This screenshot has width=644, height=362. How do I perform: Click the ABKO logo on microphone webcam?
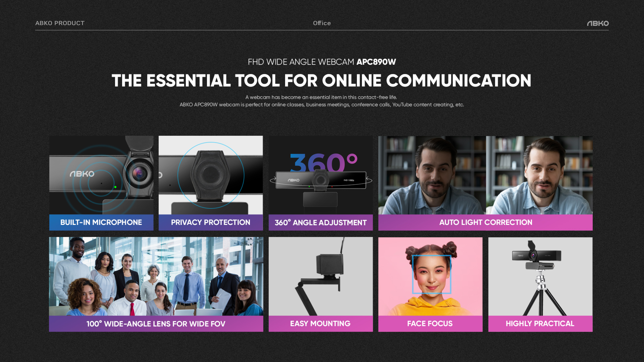(x=82, y=174)
